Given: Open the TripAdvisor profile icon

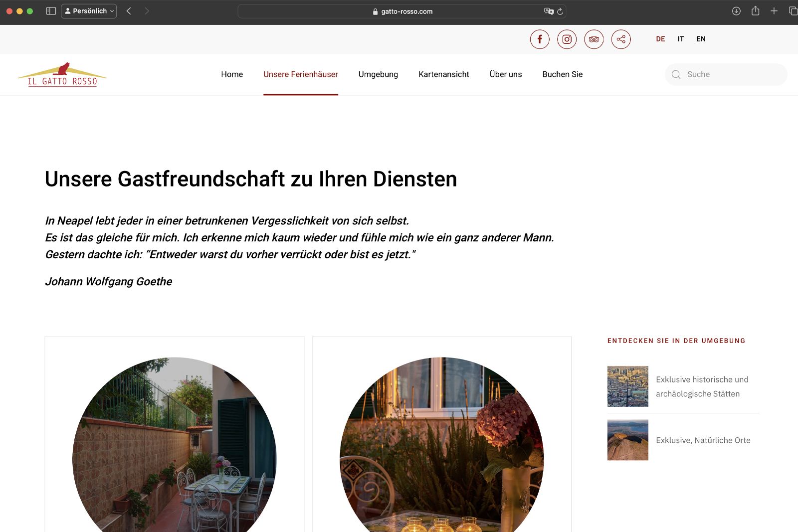Looking at the screenshot, I should 594,39.
